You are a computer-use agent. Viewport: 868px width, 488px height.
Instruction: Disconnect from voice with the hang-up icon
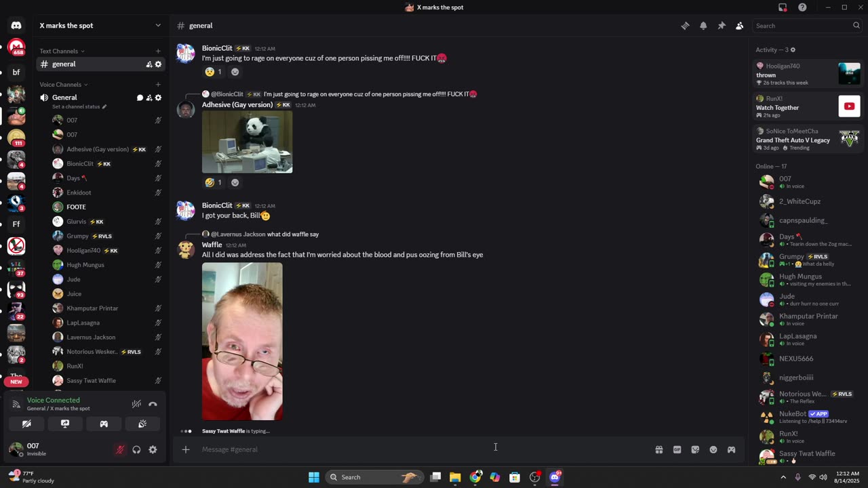(153, 404)
